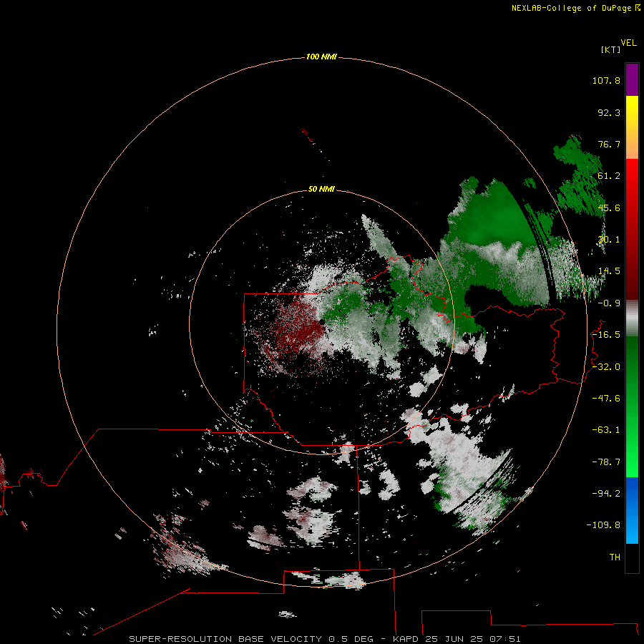Click the KAPD station identifier in caption

(405, 639)
